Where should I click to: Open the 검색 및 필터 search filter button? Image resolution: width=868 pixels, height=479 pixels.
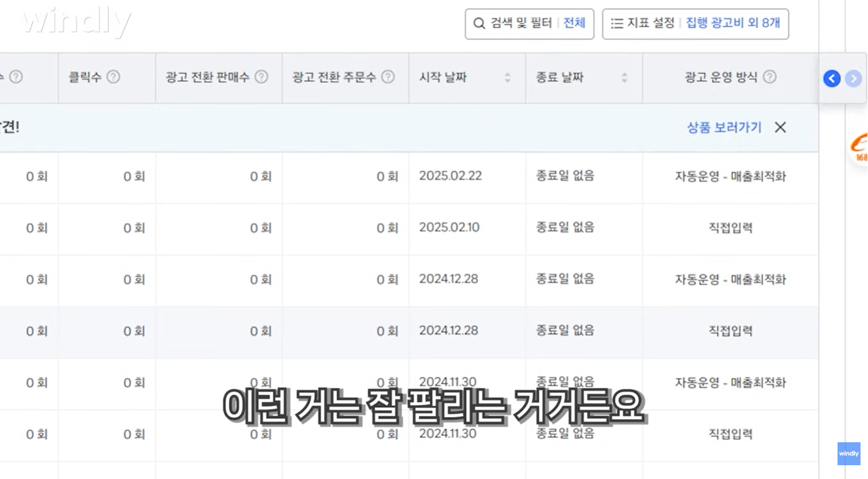[x=529, y=24]
